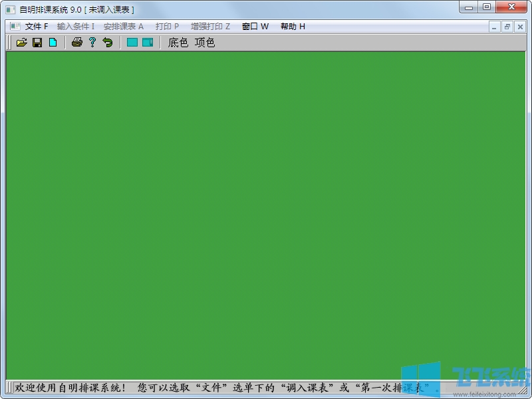532x399 pixels.
Task: Open help via the question mark icon
Action: pyautogui.click(x=92, y=42)
